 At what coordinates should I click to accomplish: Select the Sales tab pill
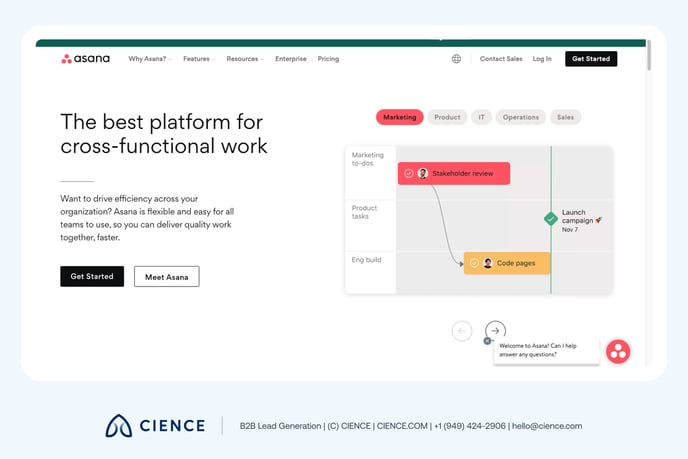point(565,117)
